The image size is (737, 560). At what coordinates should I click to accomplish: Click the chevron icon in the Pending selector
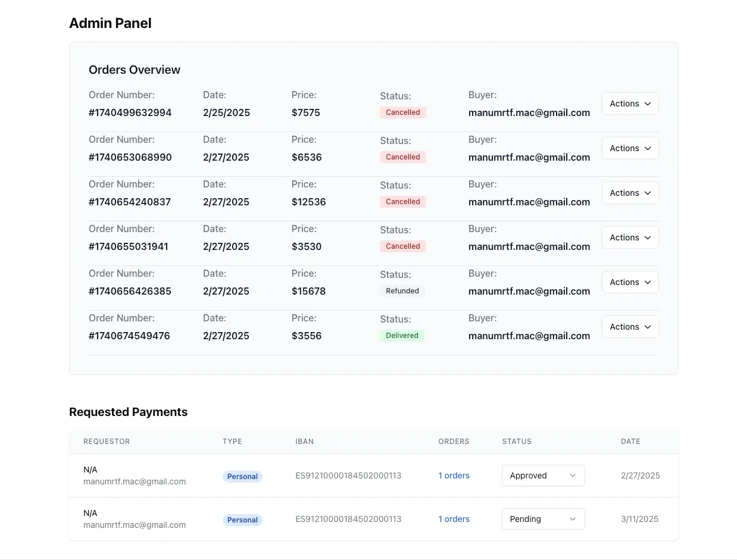573,519
